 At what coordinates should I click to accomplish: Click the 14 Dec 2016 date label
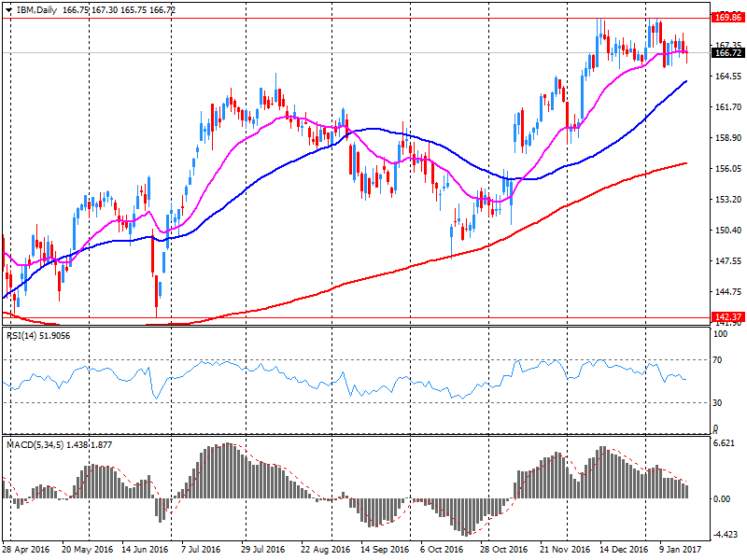pyautogui.click(x=624, y=550)
